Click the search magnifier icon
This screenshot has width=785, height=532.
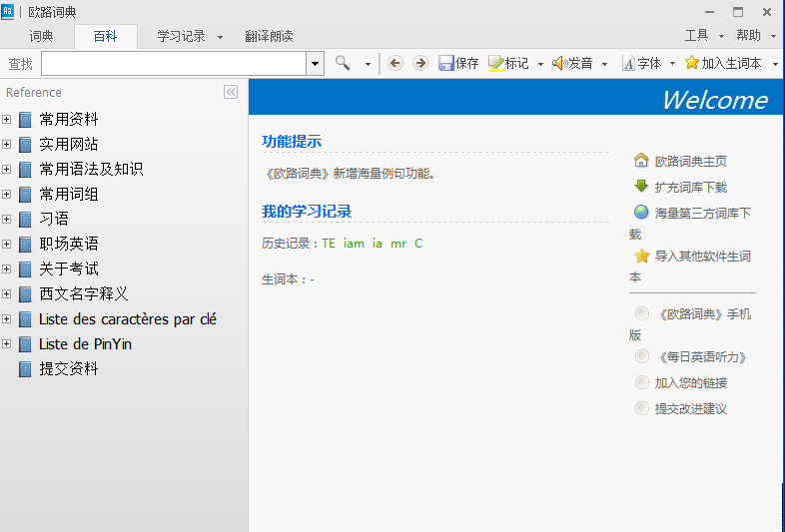343,63
